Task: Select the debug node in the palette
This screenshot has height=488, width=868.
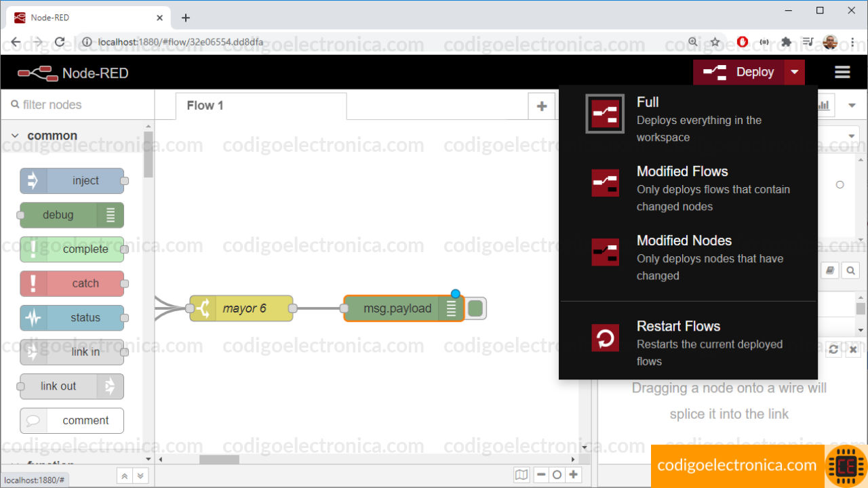Action: coord(72,215)
